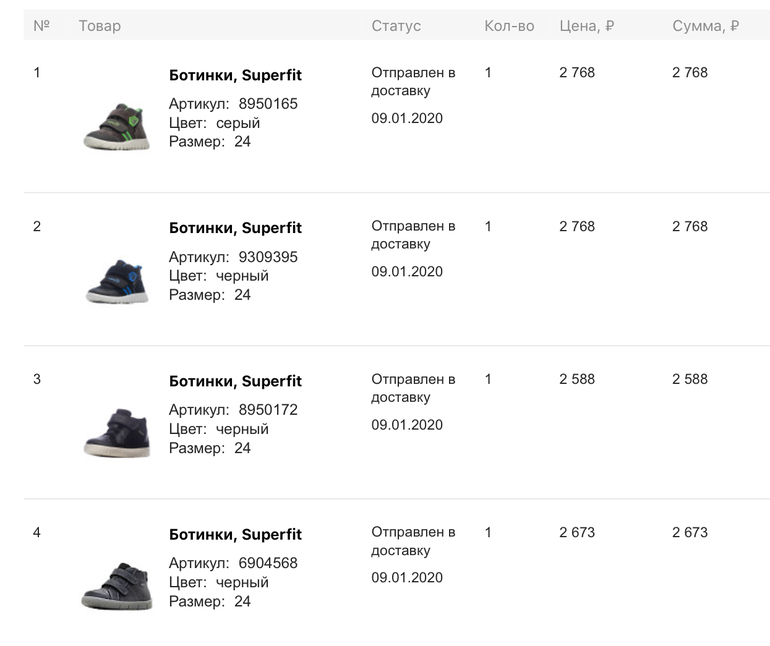Image resolution: width=770 pixels, height=646 pixels.
Task: Click the № column header
Action: 41,25
